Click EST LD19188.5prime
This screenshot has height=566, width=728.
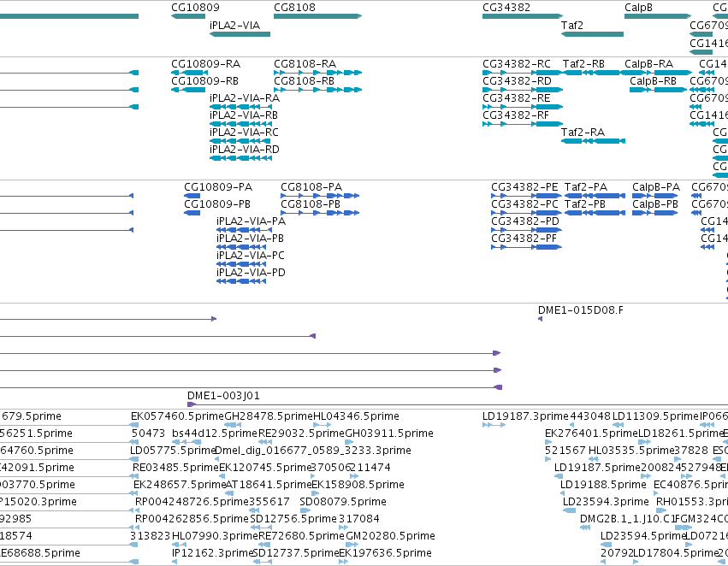point(603,485)
